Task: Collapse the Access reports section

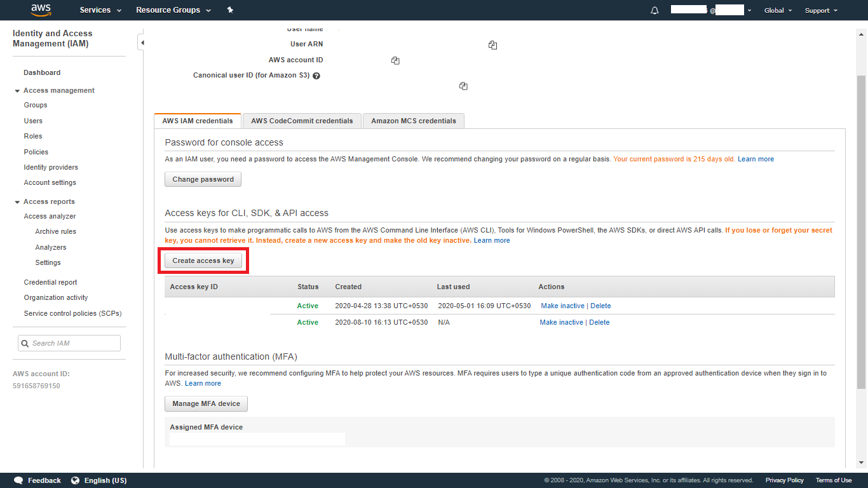Action: [17, 202]
